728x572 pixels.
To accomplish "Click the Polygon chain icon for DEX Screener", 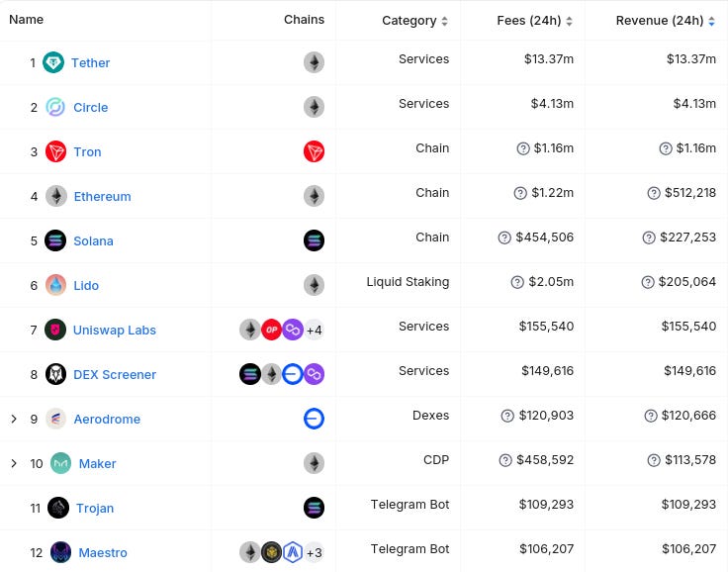I will [314, 374].
